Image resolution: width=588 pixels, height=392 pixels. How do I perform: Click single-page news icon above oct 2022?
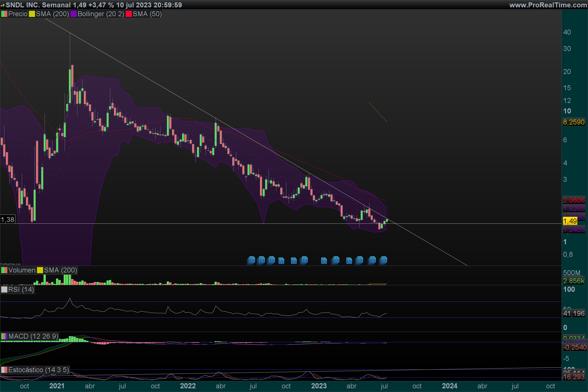click(281, 261)
